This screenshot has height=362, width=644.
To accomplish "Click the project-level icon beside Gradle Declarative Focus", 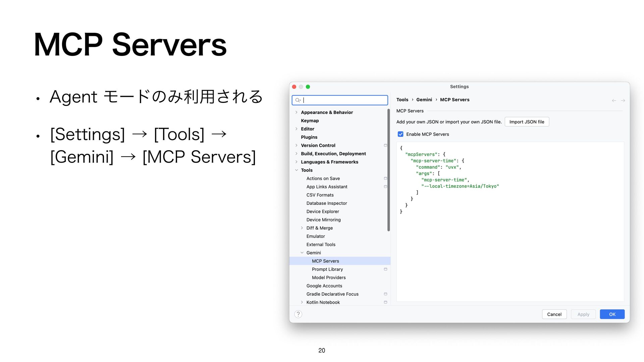I will tap(385, 294).
